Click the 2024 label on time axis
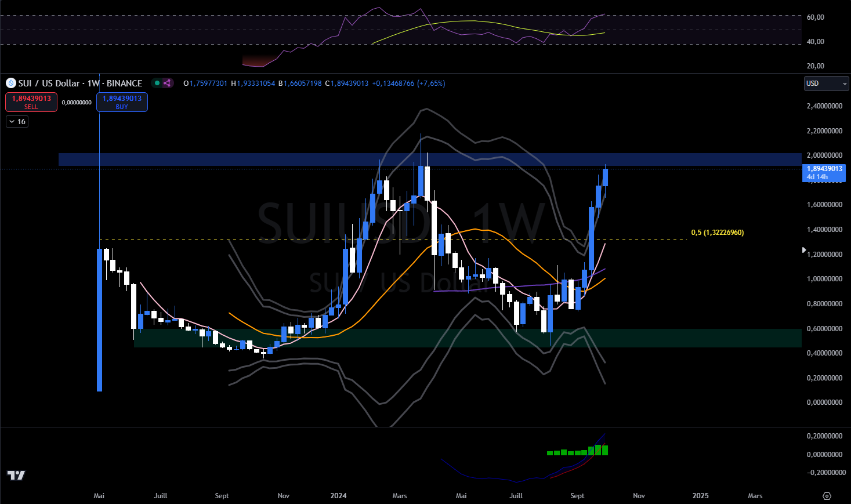Screen dimensions: 851x504 [338, 496]
